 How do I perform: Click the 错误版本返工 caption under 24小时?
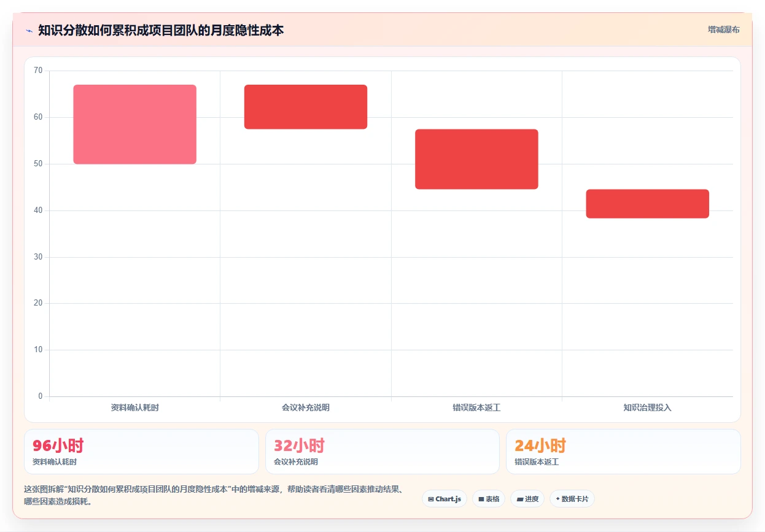(537, 461)
